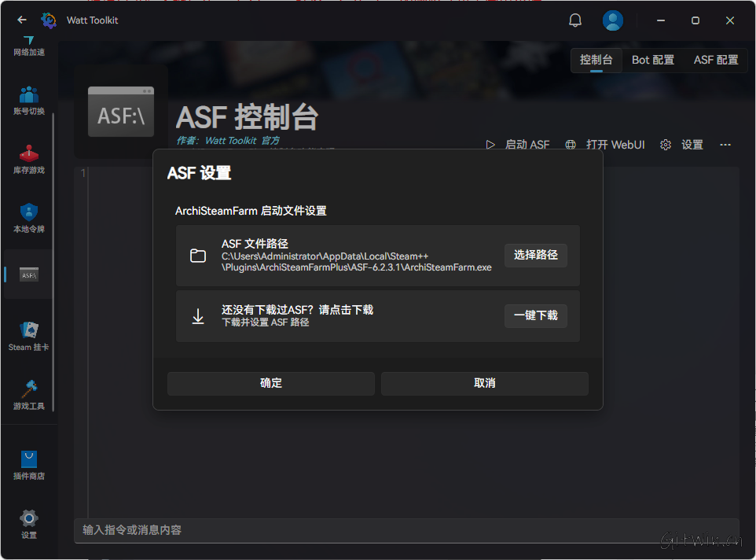Focus the 输入指令或消息内容 input field
The width and height of the screenshot is (756, 560).
[406, 531]
